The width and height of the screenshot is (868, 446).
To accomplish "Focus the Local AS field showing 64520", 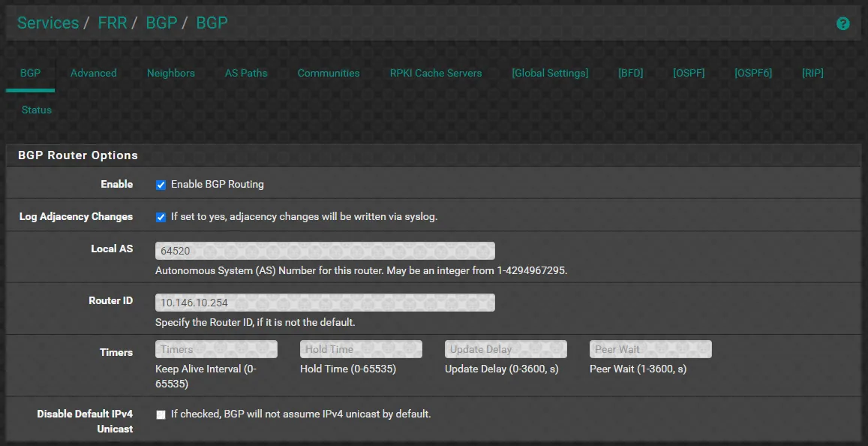I will (x=325, y=251).
